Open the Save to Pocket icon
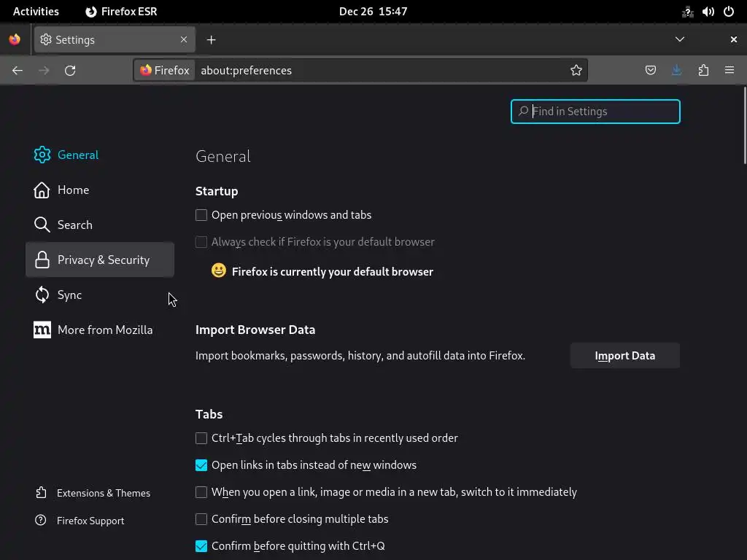747x560 pixels. [651, 71]
